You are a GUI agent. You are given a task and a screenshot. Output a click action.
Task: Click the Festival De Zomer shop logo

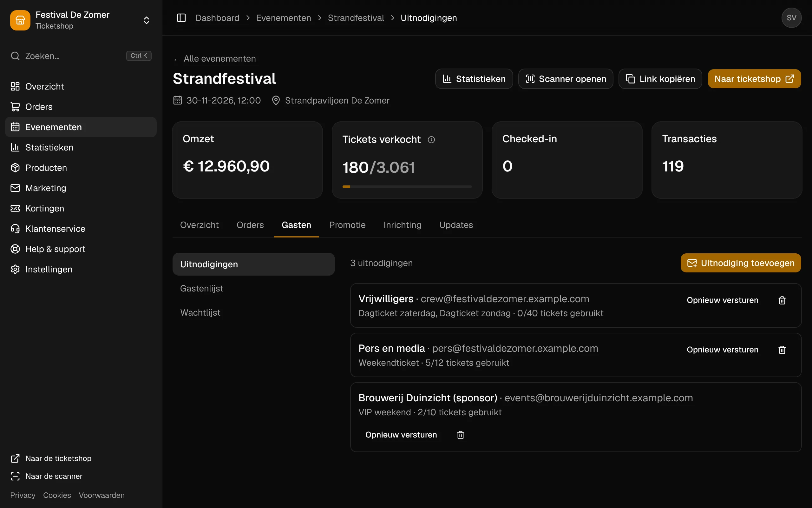[x=20, y=20]
